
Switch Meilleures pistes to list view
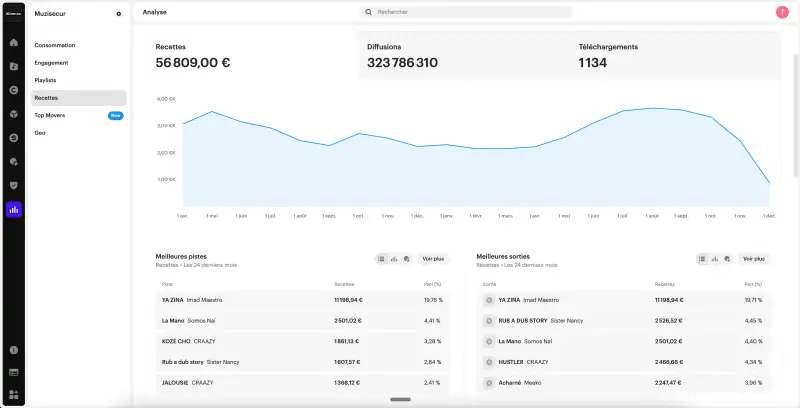click(381, 259)
